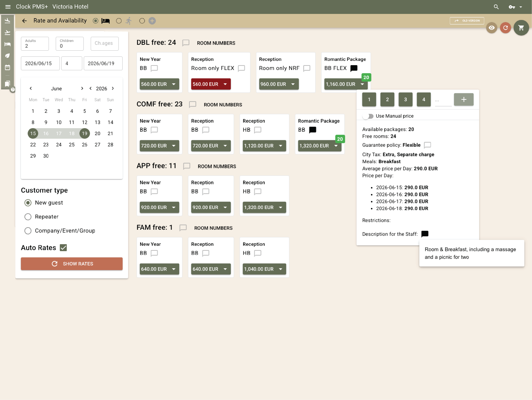Open DBL ROOM NUMBERS link
This screenshot has width=532, height=400.
tap(216, 43)
